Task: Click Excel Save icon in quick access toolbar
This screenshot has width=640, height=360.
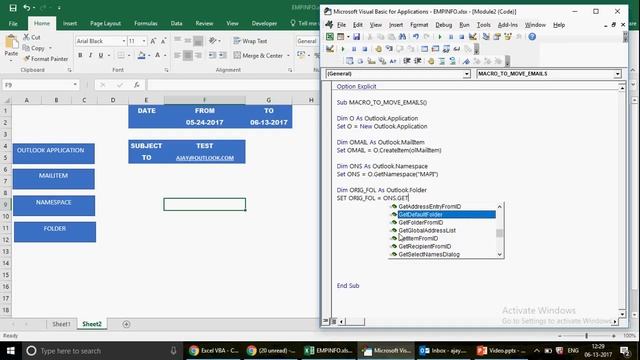Action: click(x=13, y=7)
